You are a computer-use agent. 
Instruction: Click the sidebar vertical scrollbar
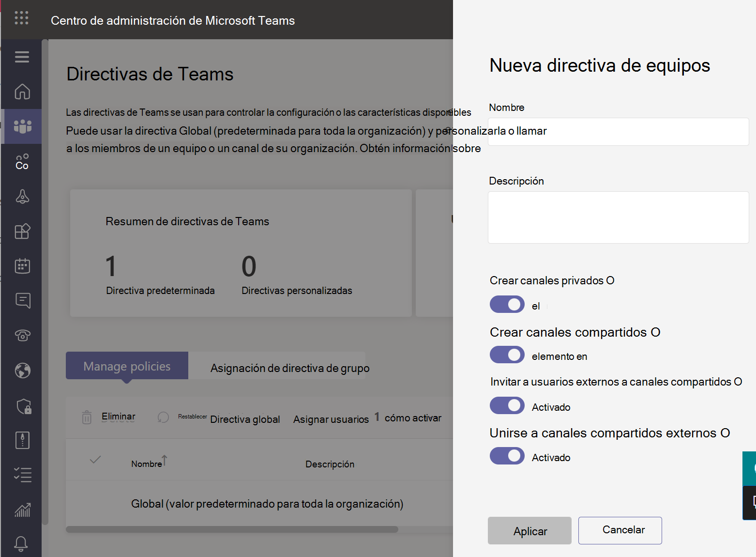(45, 282)
